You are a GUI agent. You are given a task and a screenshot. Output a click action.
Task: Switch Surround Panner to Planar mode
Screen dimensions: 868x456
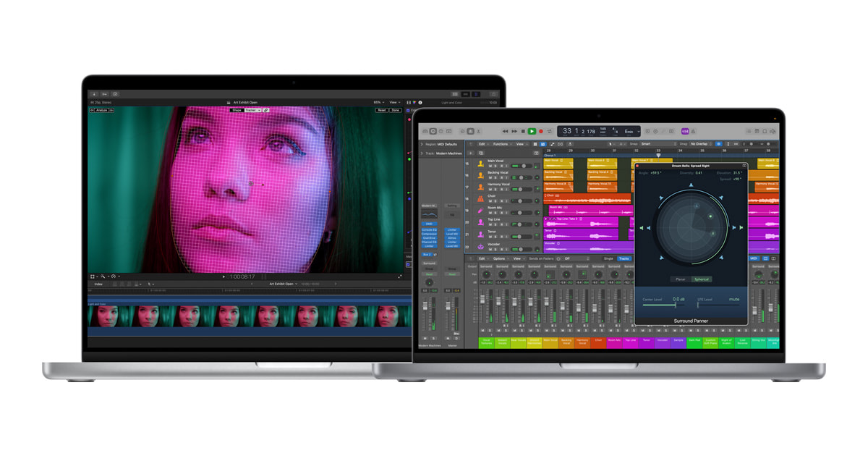pos(680,279)
